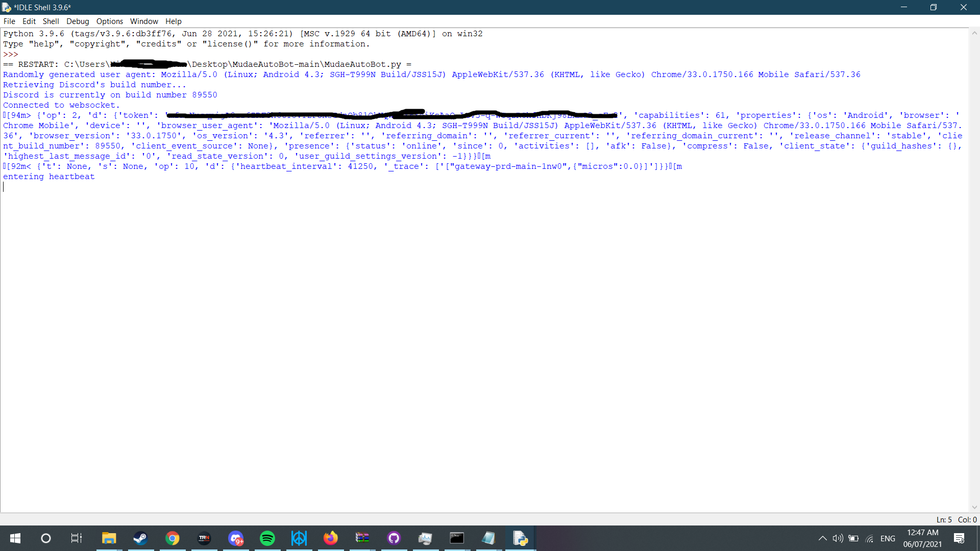This screenshot has height=551, width=980.
Task: Open File Explorer from the taskbar
Action: click(109, 538)
